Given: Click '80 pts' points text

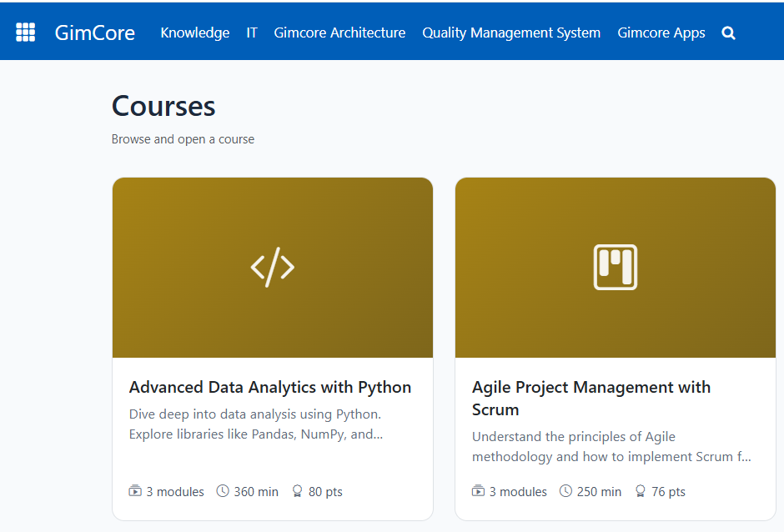Looking at the screenshot, I should click(325, 491).
